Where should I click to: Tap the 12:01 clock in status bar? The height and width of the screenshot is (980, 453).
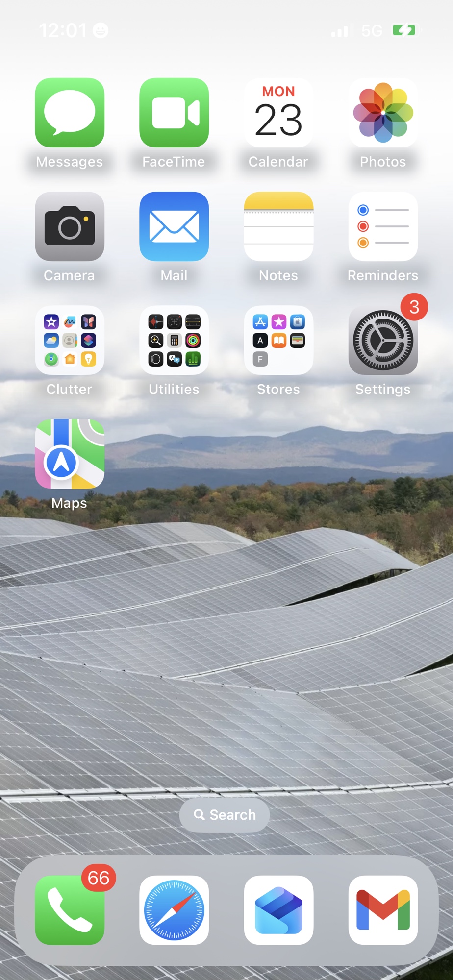(x=63, y=30)
